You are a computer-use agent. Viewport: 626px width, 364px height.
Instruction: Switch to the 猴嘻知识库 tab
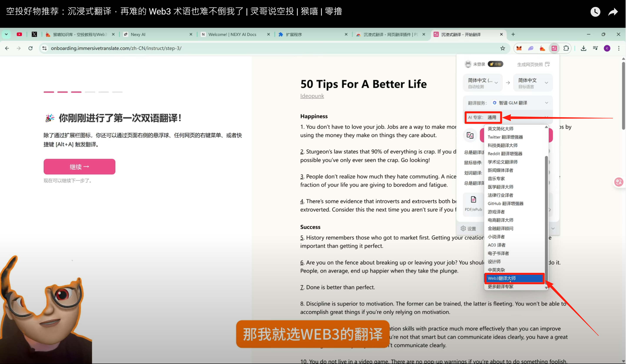click(x=79, y=34)
